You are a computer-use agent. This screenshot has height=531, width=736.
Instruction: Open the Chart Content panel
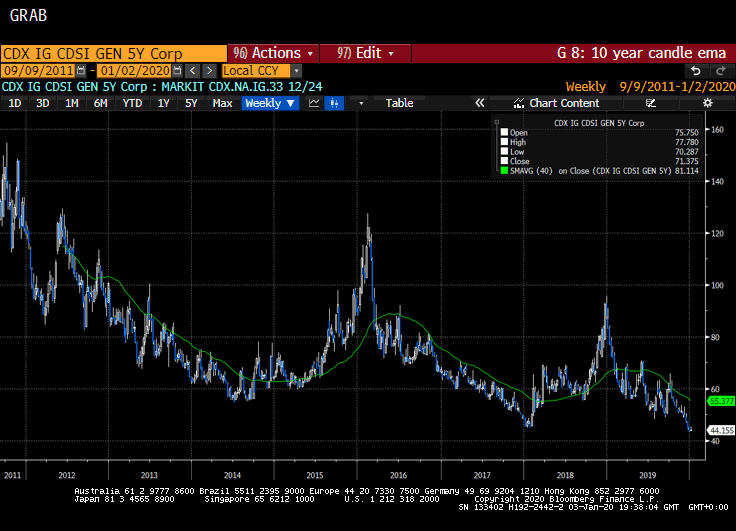(x=557, y=103)
